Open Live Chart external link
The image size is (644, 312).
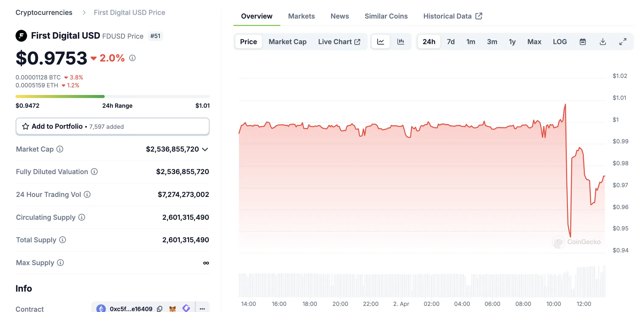(340, 41)
